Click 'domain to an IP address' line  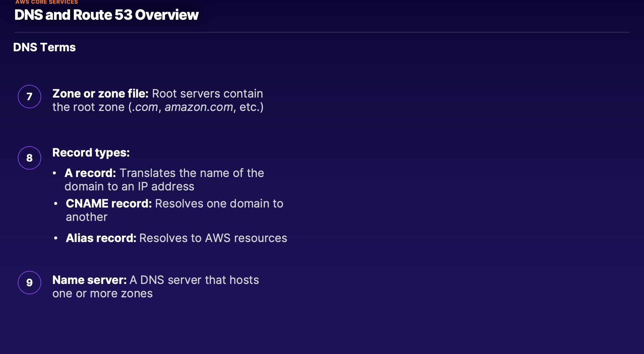pos(129,187)
